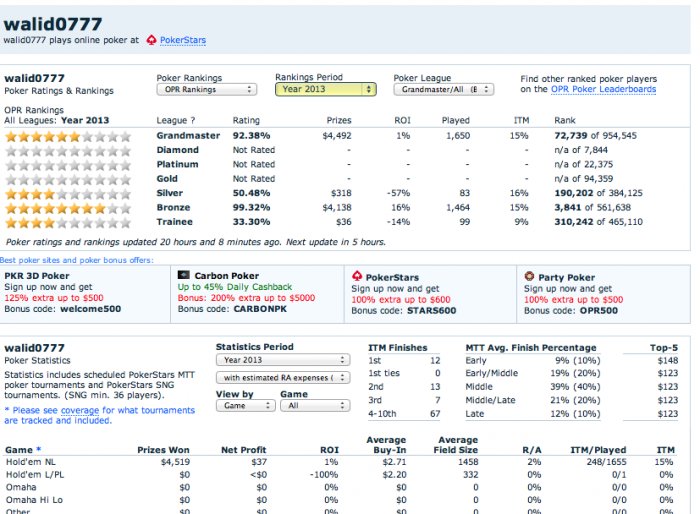Click the Grandmaster star rating row
This screenshot has width=700, height=514.
pos(68,136)
